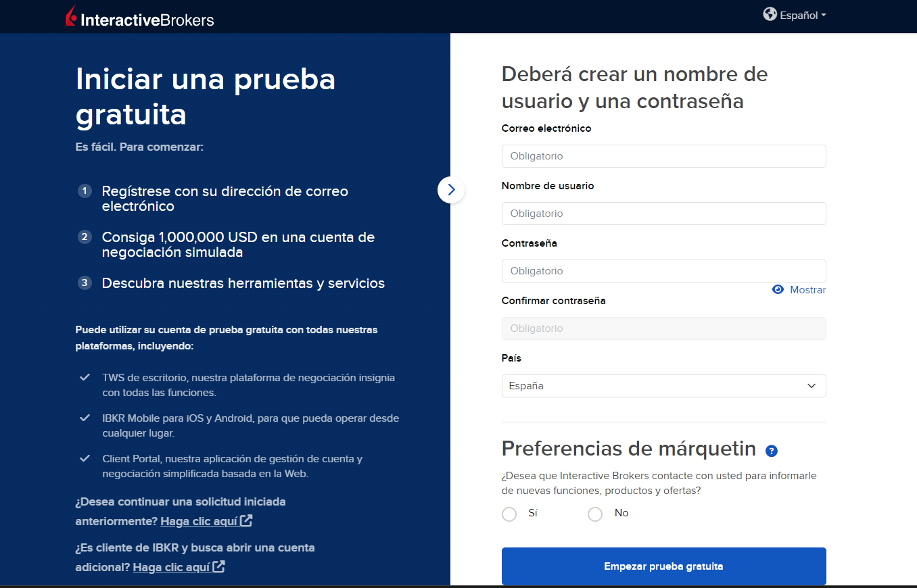Click 'IBKR Mobile para iOS y Android' description

pyautogui.click(x=251, y=425)
